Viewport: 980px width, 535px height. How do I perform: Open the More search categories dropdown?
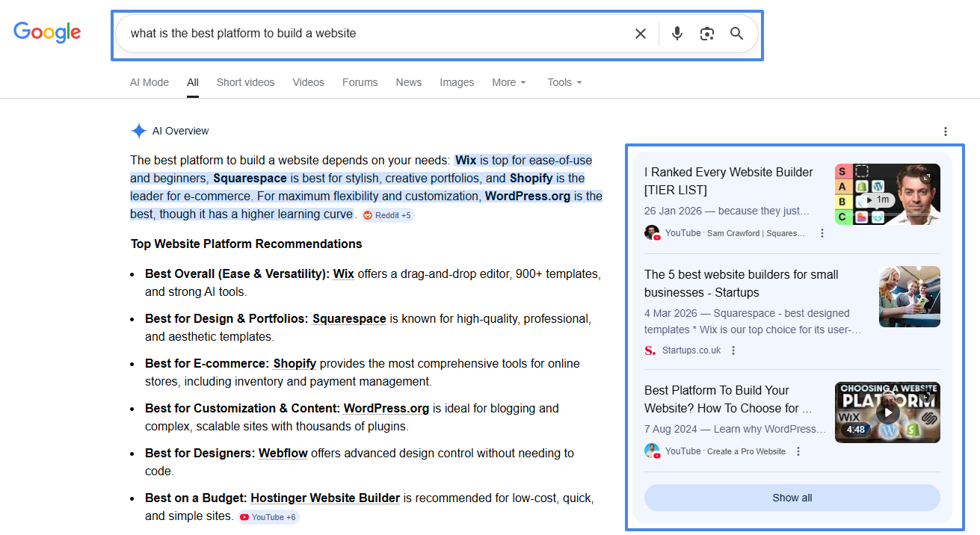[508, 82]
